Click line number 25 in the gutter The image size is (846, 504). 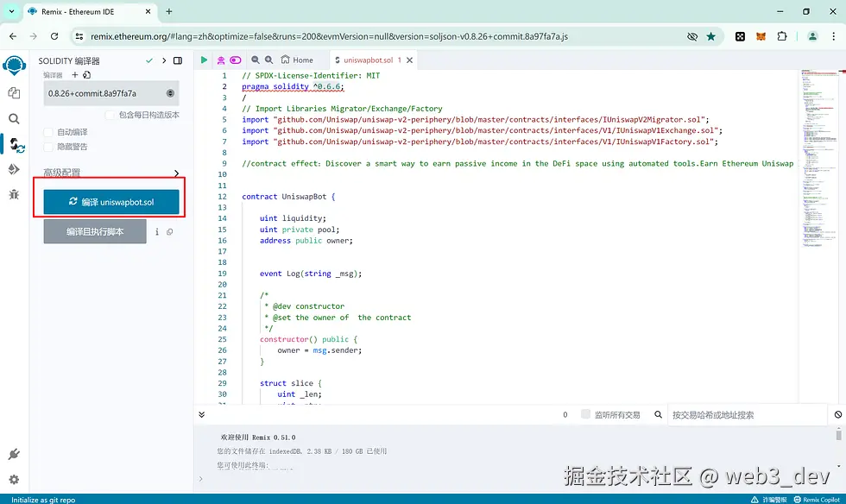click(223, 339)
